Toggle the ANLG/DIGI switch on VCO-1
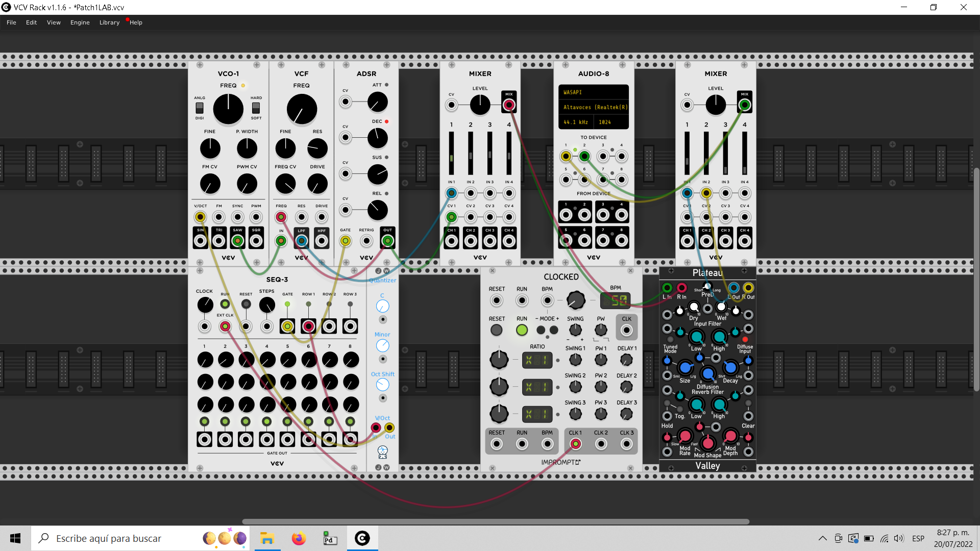Viewport: 980px width, 551px height. 199,109
